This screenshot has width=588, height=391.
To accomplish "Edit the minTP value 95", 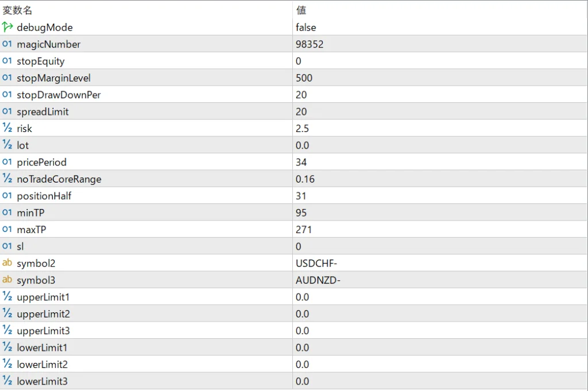I will (x=301, y=213).
